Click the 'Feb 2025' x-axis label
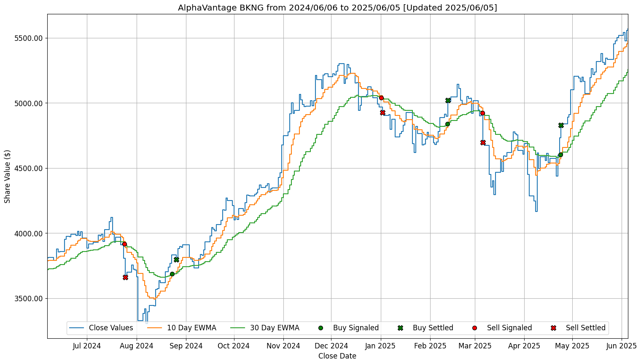 point(430,346)
